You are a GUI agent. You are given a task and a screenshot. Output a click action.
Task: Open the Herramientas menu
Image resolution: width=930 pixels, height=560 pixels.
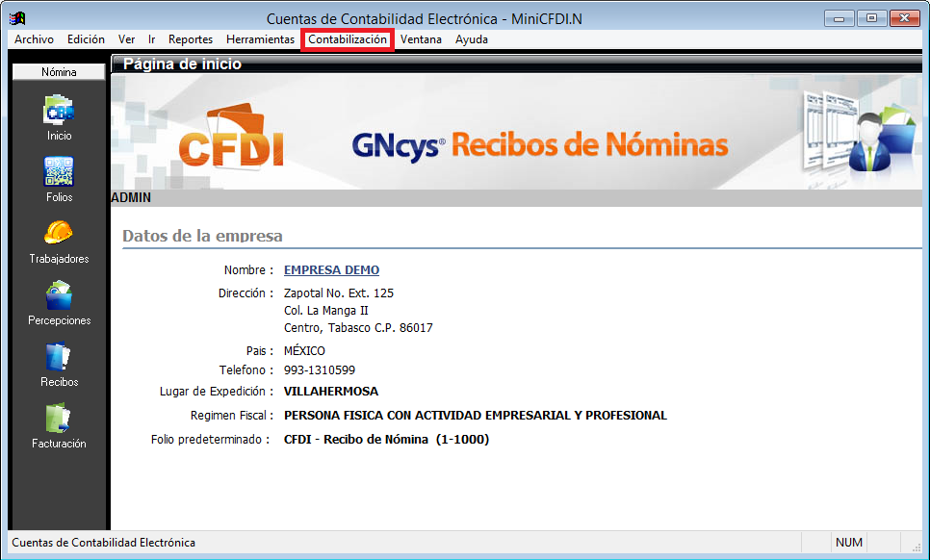point(260,39)
